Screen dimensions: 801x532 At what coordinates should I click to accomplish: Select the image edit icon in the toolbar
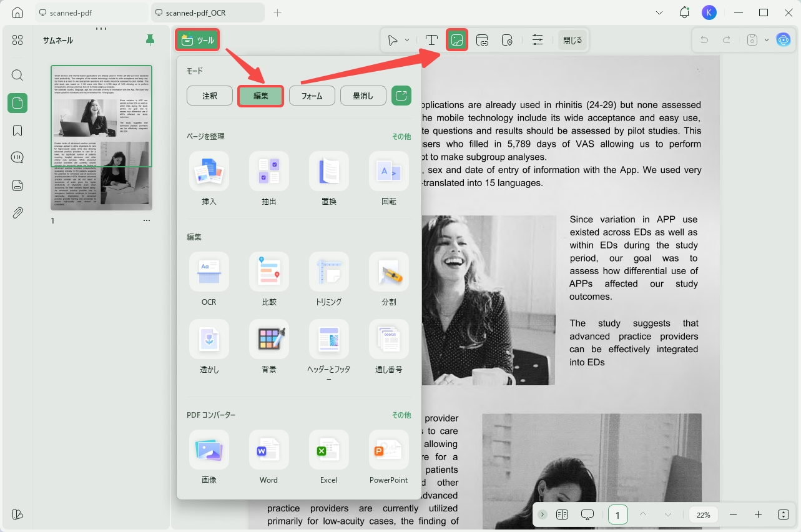(457, 41)
